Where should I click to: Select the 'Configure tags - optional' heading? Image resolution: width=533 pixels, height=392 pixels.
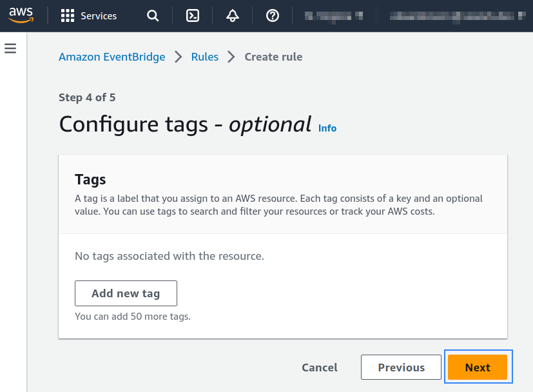tap(185, 124)
